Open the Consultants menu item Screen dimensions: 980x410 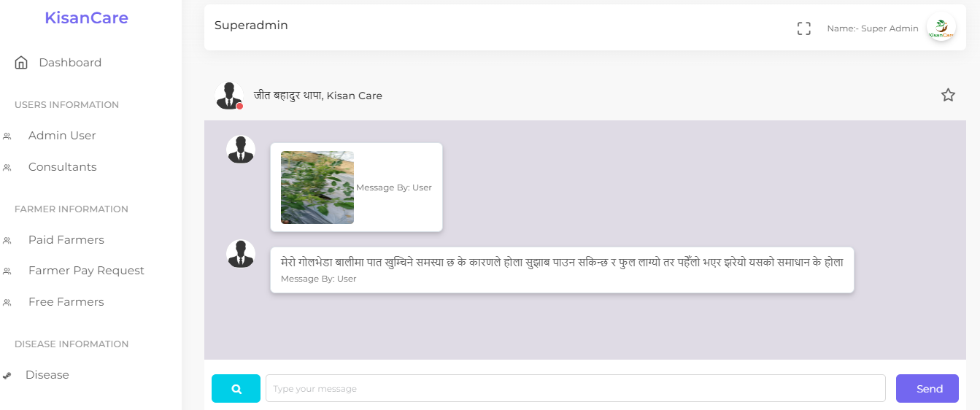pos(62,167)
